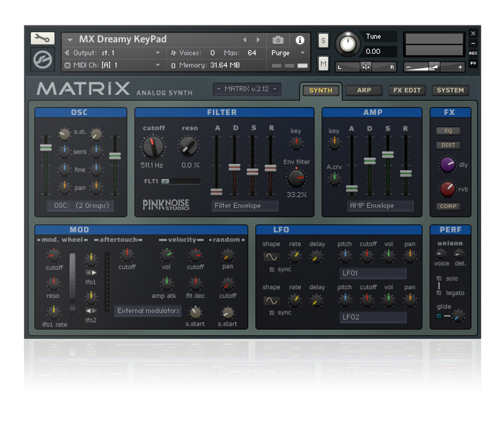
Task: Toggle the Mute (M) button
Action: (323, 64)
